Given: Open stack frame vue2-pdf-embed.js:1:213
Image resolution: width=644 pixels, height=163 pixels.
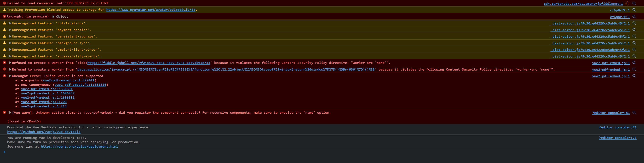Looking at the screenshot, I should click(44, 106).
